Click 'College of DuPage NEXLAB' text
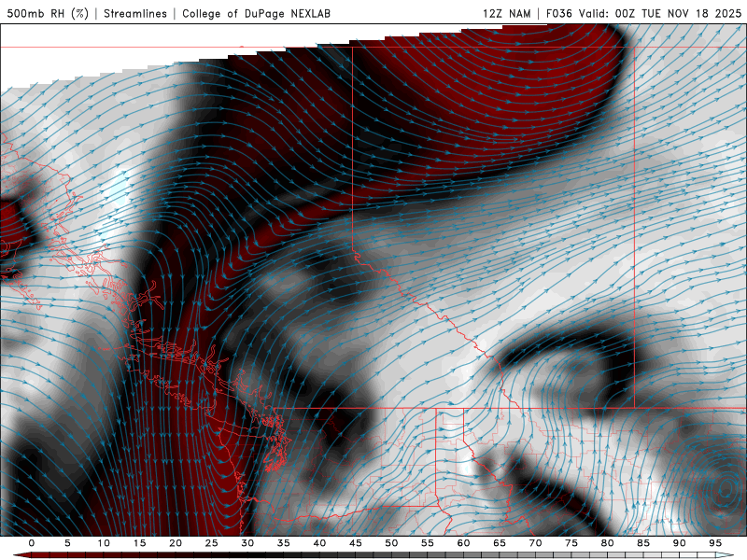747x560 pixels. pos(256,13)
